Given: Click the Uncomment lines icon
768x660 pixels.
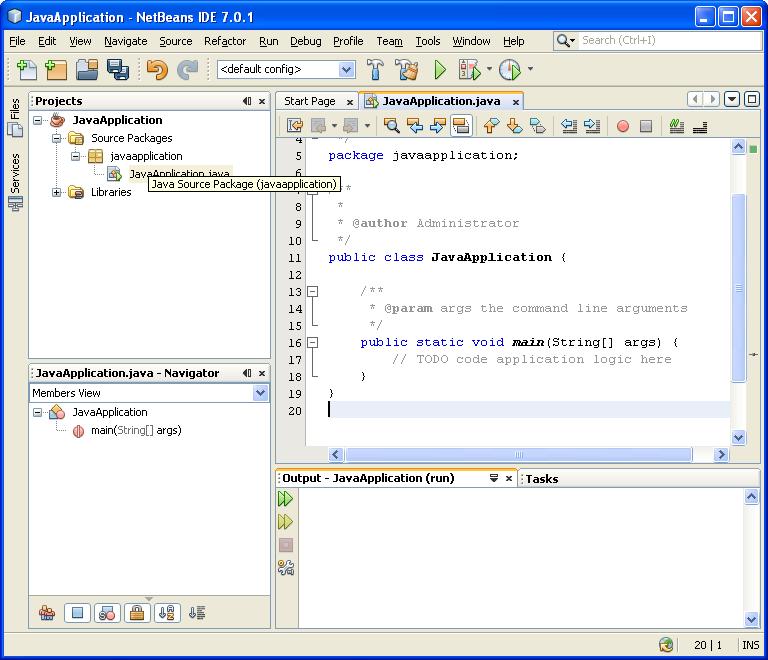Looking at the screenshot, I should (700, 127).
